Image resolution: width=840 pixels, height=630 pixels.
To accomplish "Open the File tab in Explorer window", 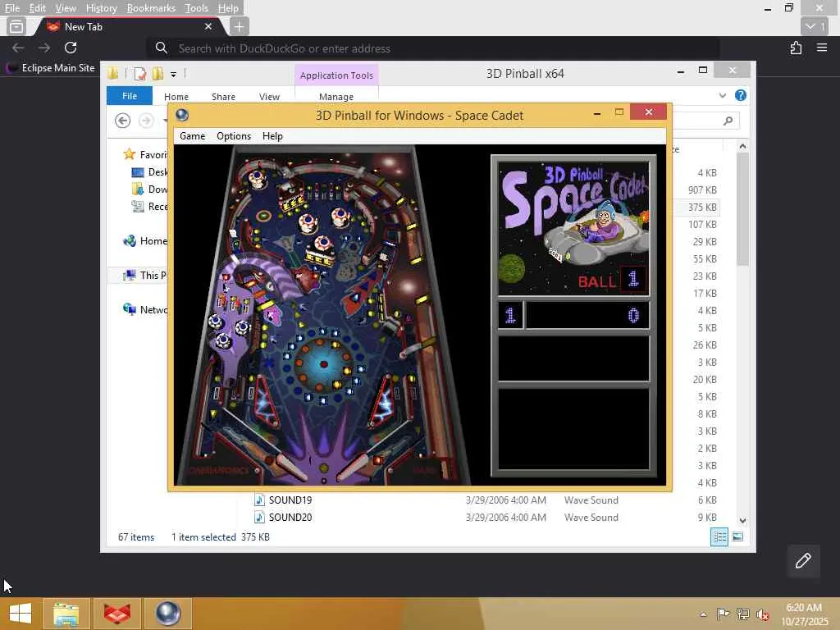I will point(130,96).
